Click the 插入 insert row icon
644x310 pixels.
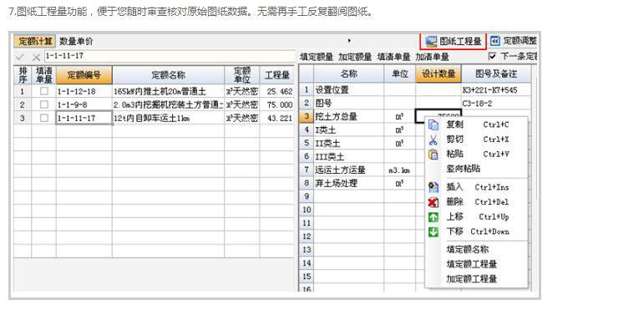click(434, 187)
